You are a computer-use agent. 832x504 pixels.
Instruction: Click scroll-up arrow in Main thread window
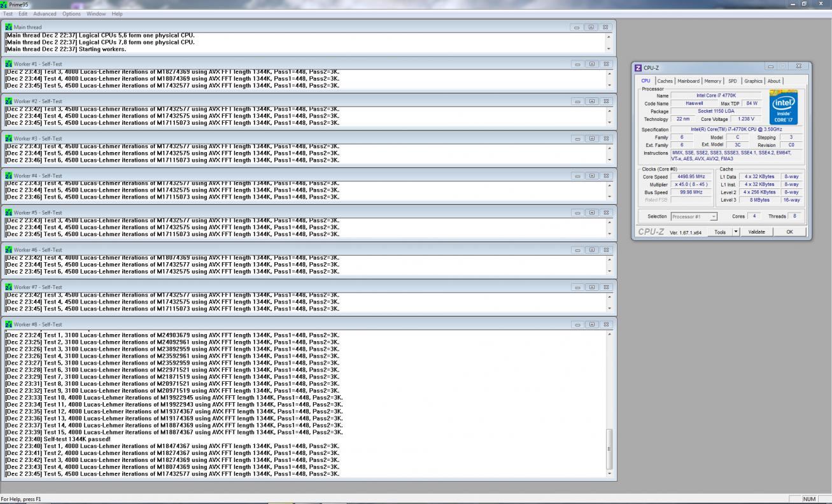[x=609, y=36]
